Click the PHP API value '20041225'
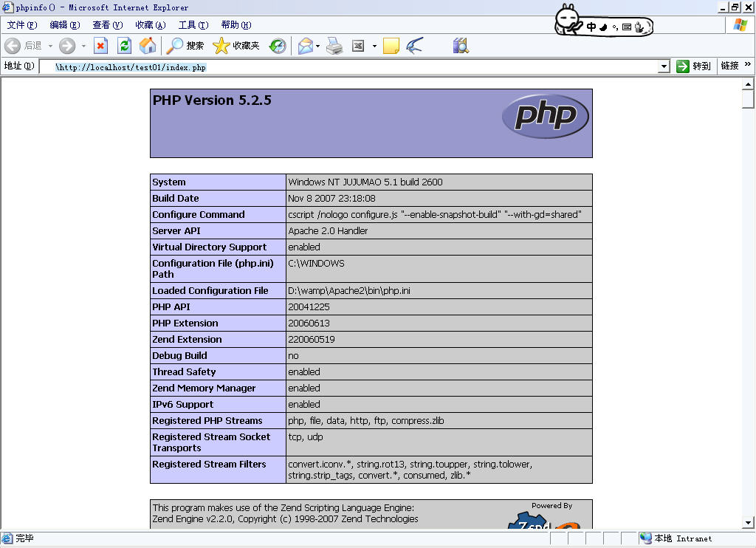The image size is (756, 548). [x=309, y=306]
